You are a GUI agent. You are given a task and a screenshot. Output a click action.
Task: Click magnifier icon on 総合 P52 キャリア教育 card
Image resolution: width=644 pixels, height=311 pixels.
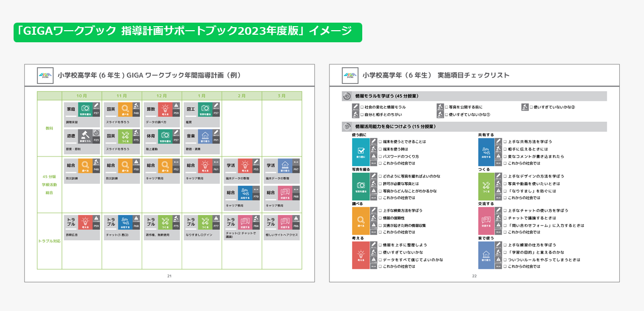point(165,166)
